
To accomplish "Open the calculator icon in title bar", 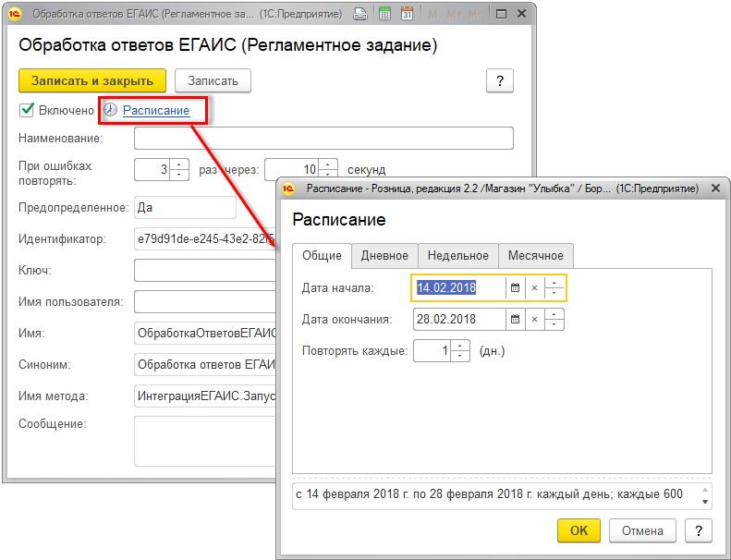I will [384, 14].
